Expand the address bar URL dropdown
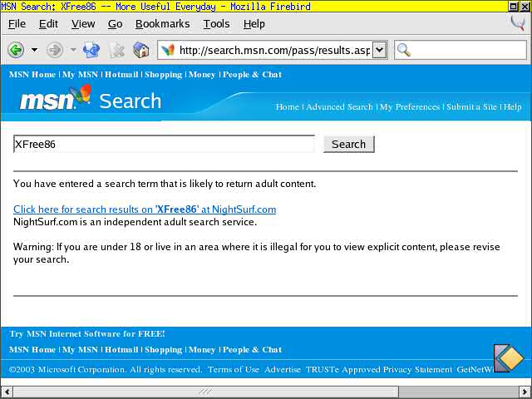The width and height of the screenshot is (532, 399). coord(380,50)
